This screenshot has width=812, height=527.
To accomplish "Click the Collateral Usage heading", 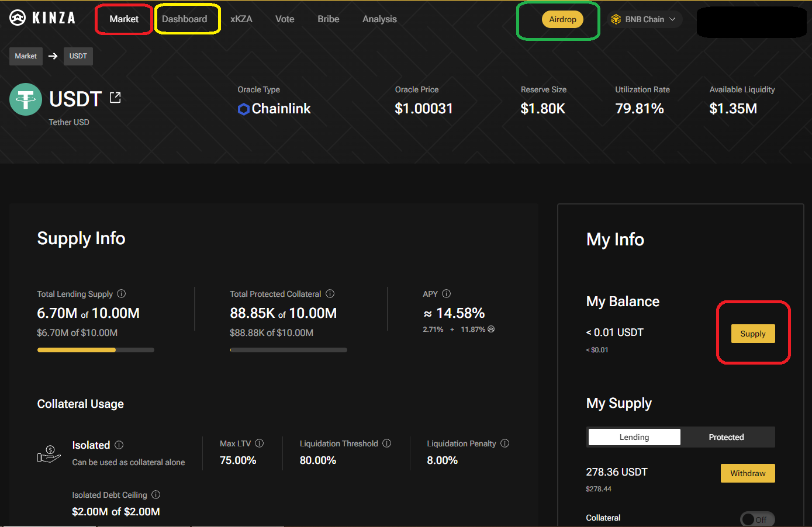I will (81, 404).
